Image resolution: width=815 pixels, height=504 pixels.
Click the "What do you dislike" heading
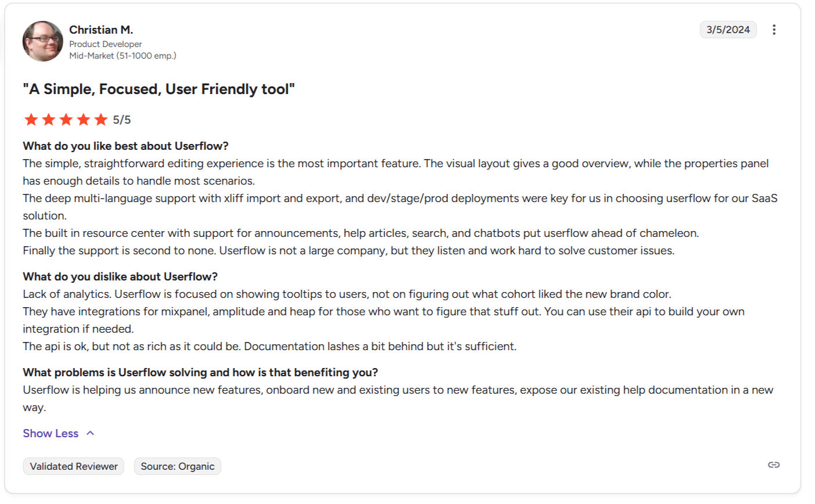coord(120,276)
